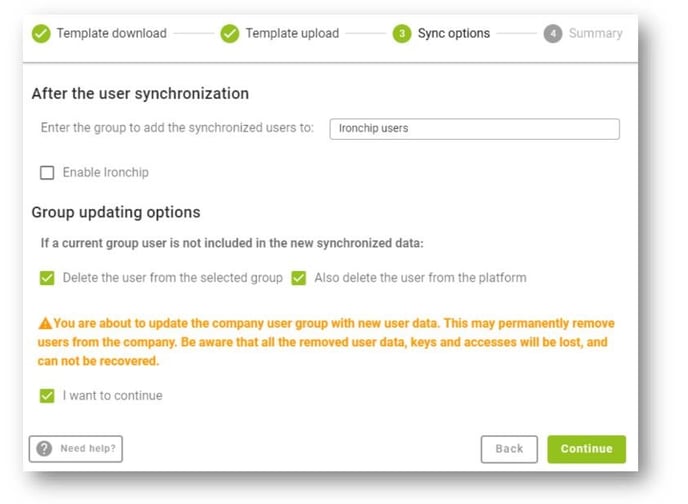688x504 pixels.
Task: Go to the Template upload step label
Action: point(292,33)
